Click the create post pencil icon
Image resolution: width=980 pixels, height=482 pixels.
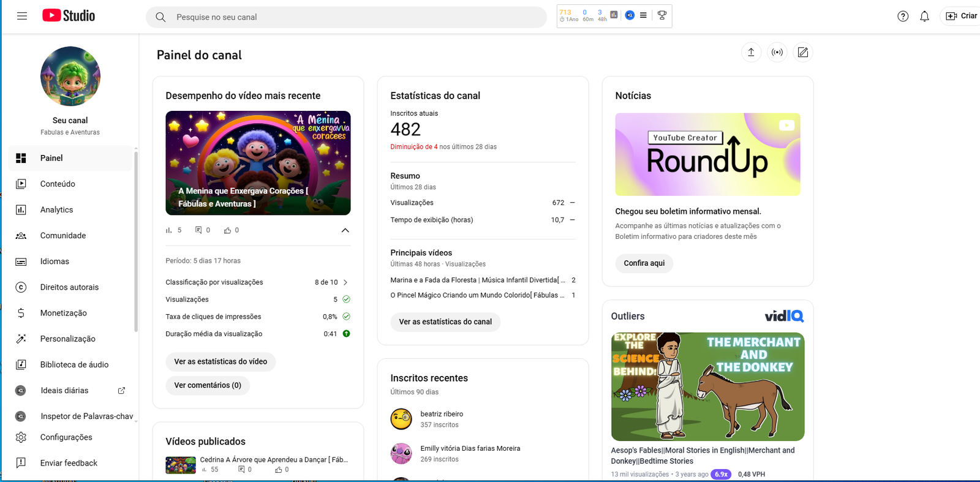[x=802, y=53]
